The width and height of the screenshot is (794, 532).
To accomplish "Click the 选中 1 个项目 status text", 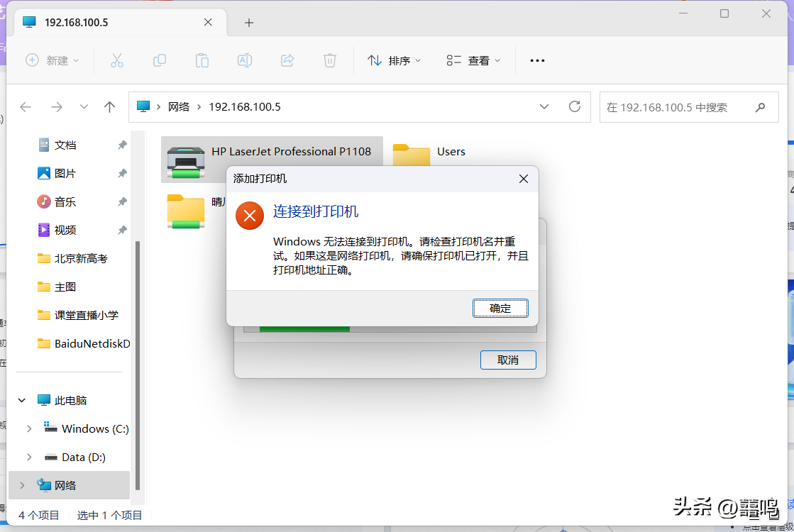I will (109, 515).
